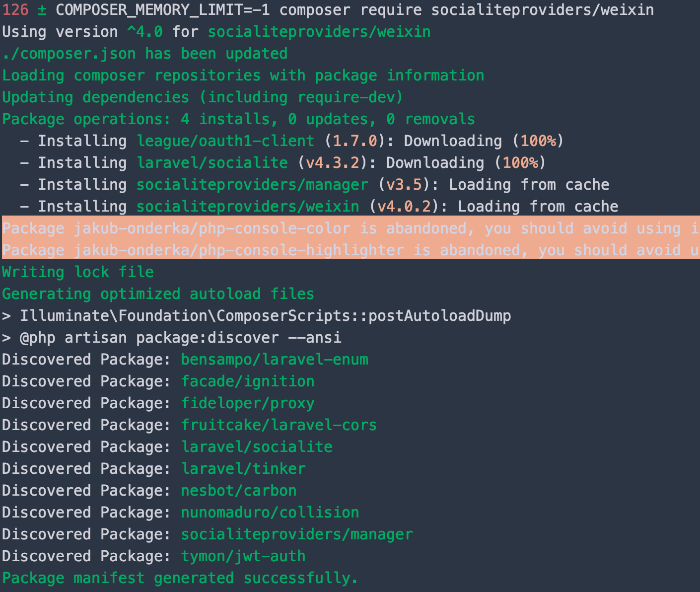Click the php-console-color abandoned warning line
This screenshot has width=700, height=592.
pyautogui.click(x=351, y=228)
